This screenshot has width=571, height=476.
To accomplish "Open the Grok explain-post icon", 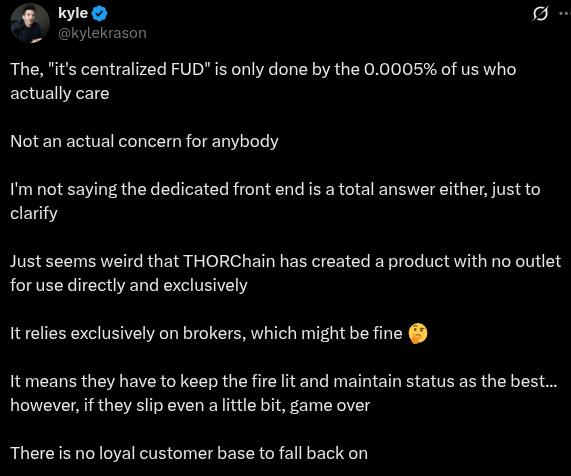I will point(540,14).
